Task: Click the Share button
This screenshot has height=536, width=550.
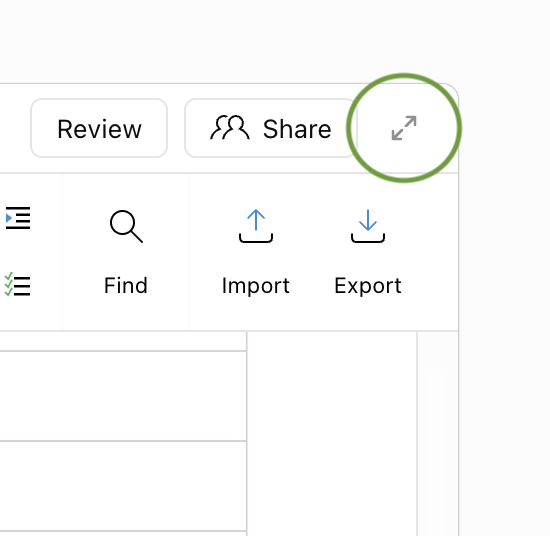Action: 270,128
